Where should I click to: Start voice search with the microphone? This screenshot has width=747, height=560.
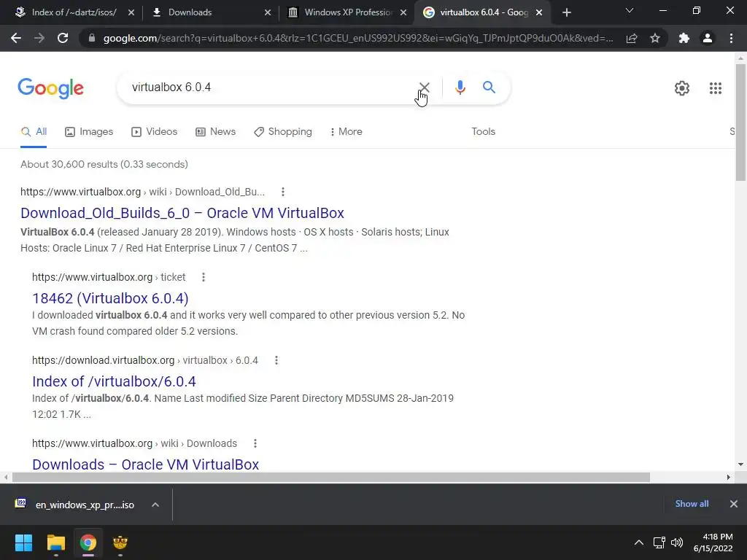(x=460, y=87)
